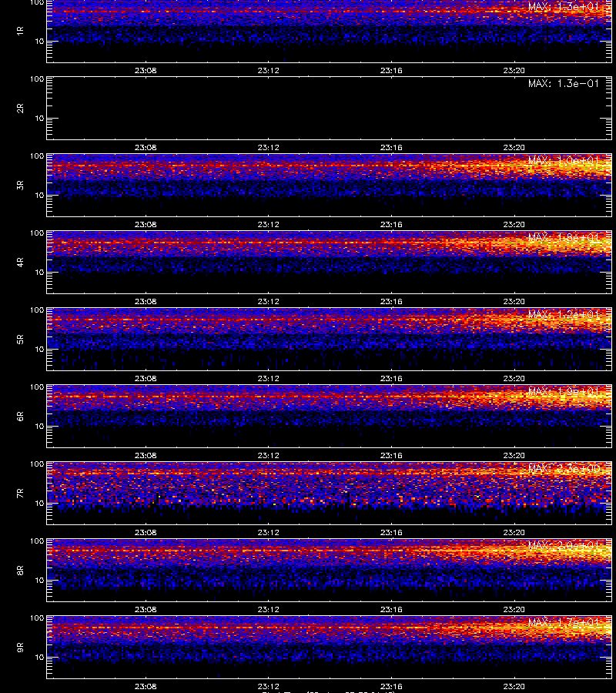Screen dimensions: 616x693
Task: Select the 'MAX: 1.3e-01' annotation in 2R
Action: point(564,83)
